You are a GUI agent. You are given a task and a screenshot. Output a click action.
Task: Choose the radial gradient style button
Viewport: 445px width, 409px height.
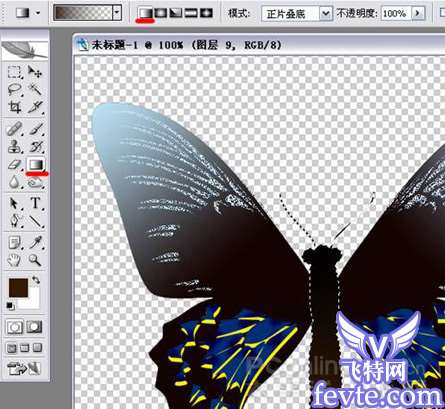[x=161, y=13]
